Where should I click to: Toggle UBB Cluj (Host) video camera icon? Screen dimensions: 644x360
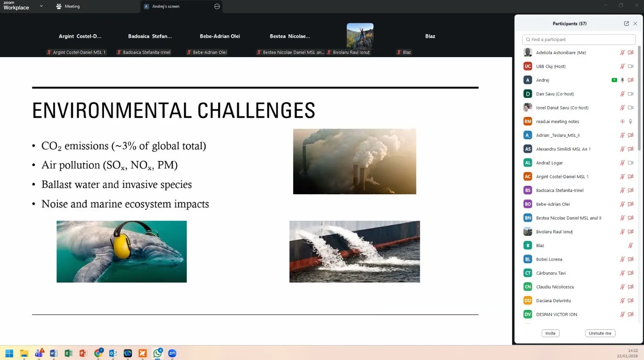[x=630, y=66]
